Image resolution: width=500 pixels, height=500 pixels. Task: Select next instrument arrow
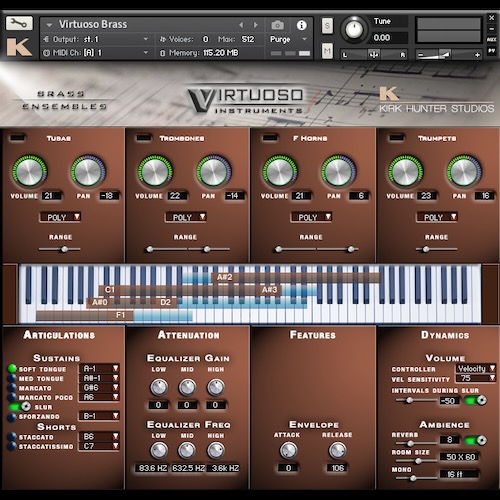coord(256,25)
